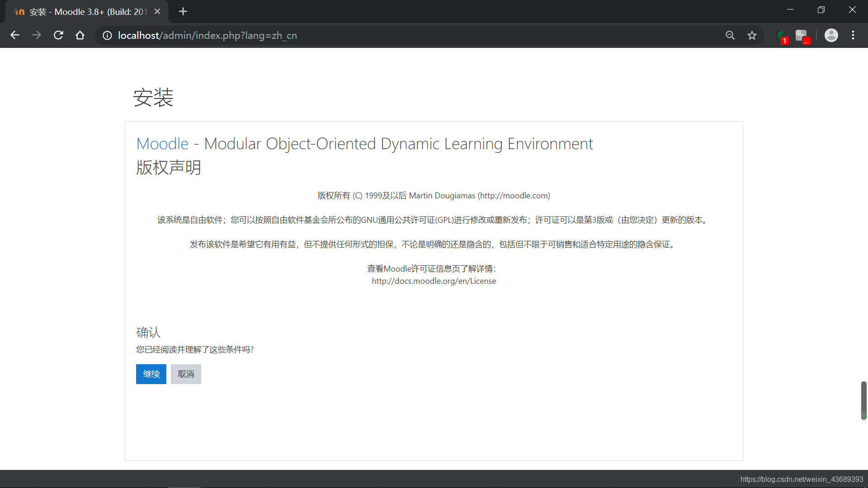Open a new browser tab
The height and width of the screenshot is (488, 868).
(183, 12)
